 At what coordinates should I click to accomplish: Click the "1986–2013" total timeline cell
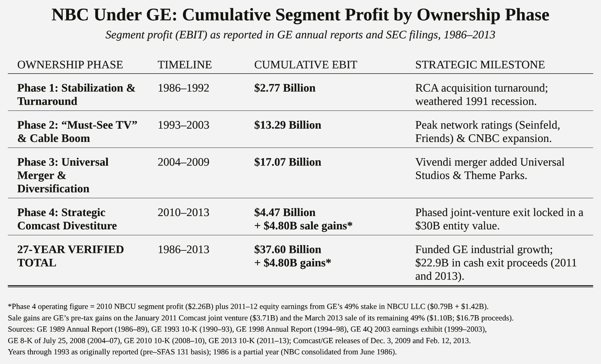(x=183, y=250)
